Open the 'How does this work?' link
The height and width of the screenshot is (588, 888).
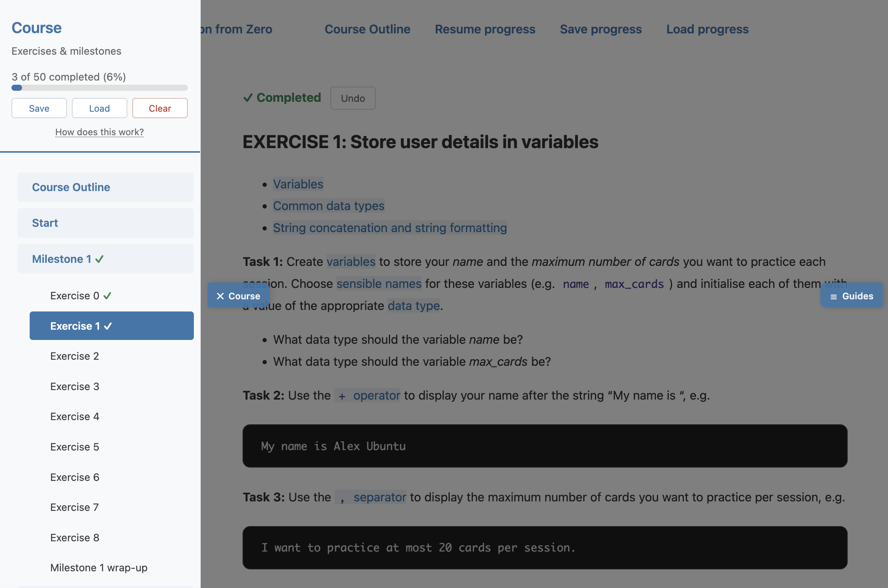point(100,132)
